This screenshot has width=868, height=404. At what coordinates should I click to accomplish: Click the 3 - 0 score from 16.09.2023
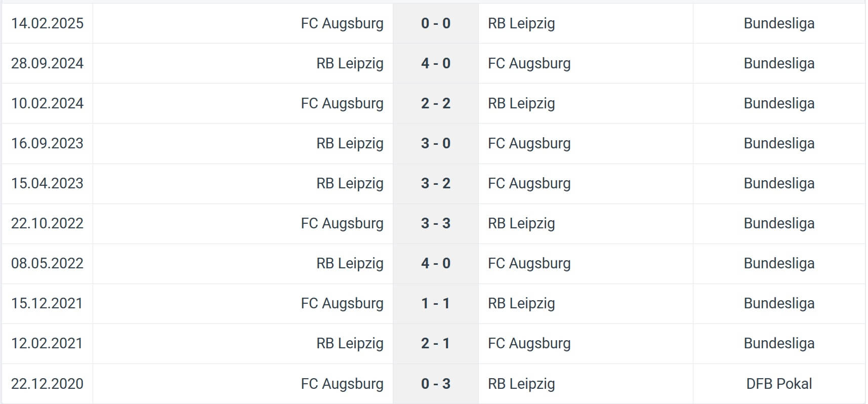tap(435, 143)
